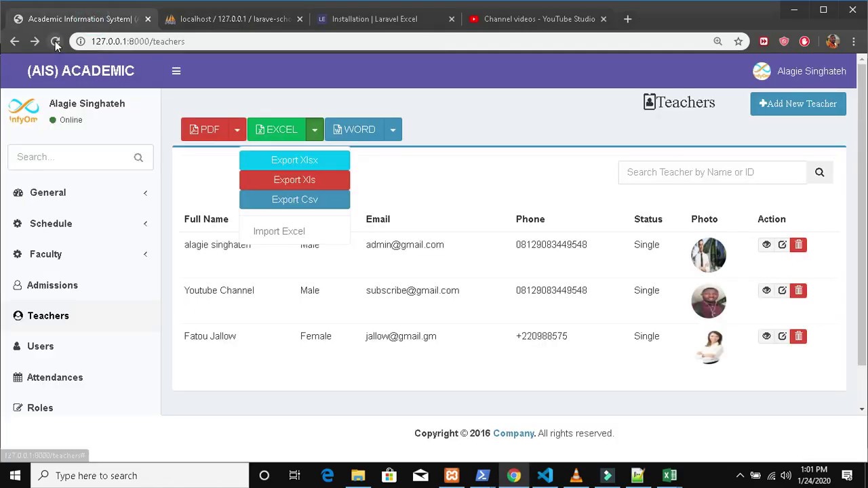Click email subscribe@gmail.com cell
The image size is (868, 488).
pyautogui.click(x=412, y=290)
